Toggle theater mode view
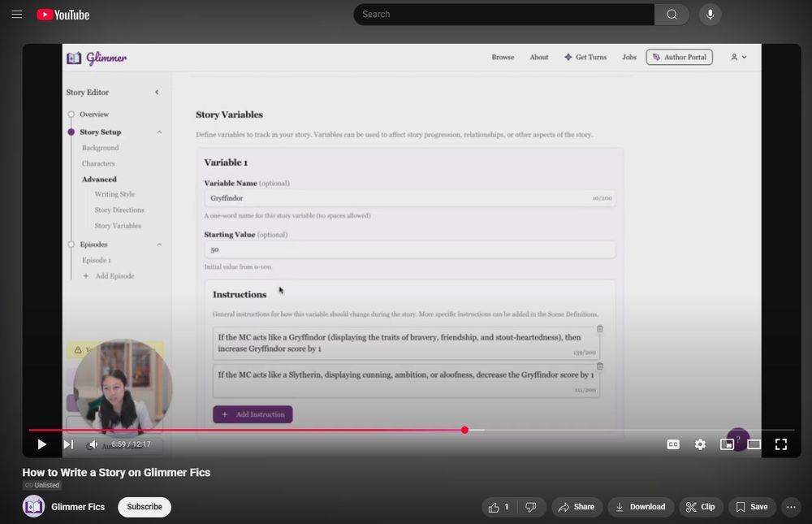This screenshot has width=812, height=524. pyautogui.click(x=754, y=444)
